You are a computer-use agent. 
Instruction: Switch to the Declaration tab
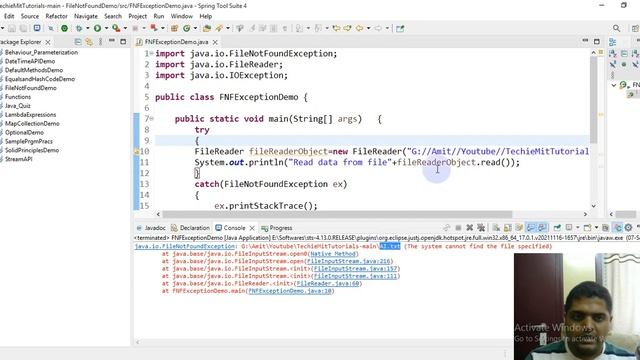(x=190, y=228)
